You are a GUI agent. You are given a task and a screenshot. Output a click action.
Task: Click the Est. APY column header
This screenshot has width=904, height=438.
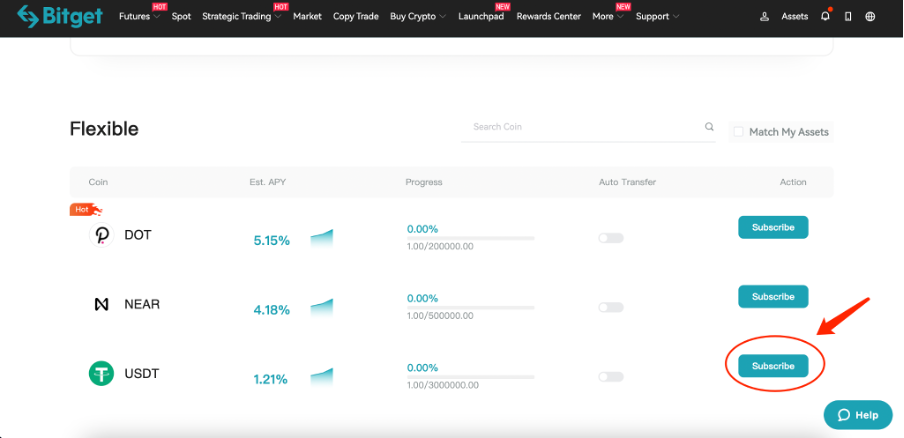[x=268, y=182]
